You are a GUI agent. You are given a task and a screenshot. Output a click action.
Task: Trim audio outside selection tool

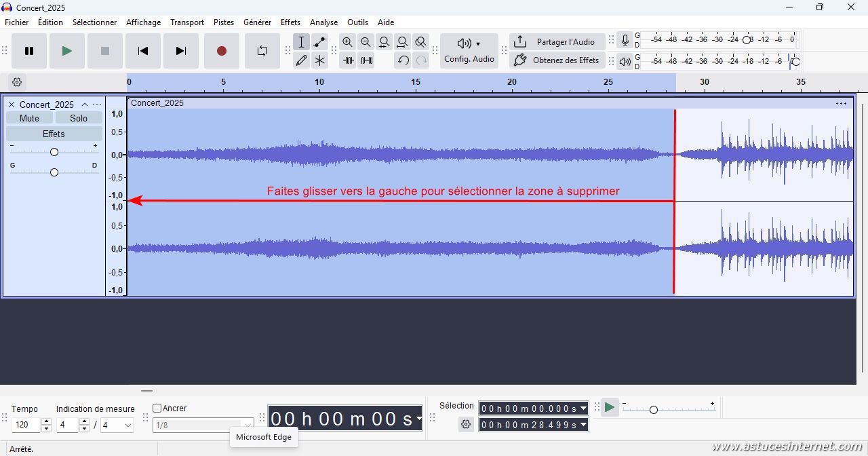[348, 60]
